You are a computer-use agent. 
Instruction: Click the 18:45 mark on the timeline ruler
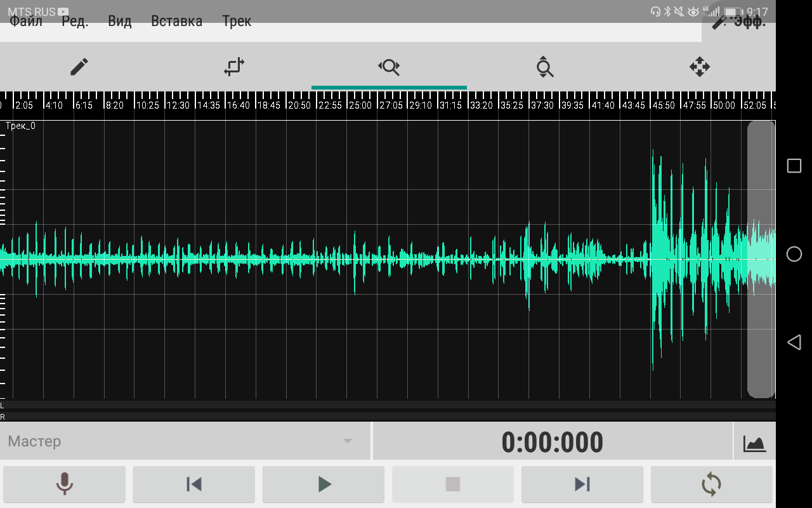[269, 105]
